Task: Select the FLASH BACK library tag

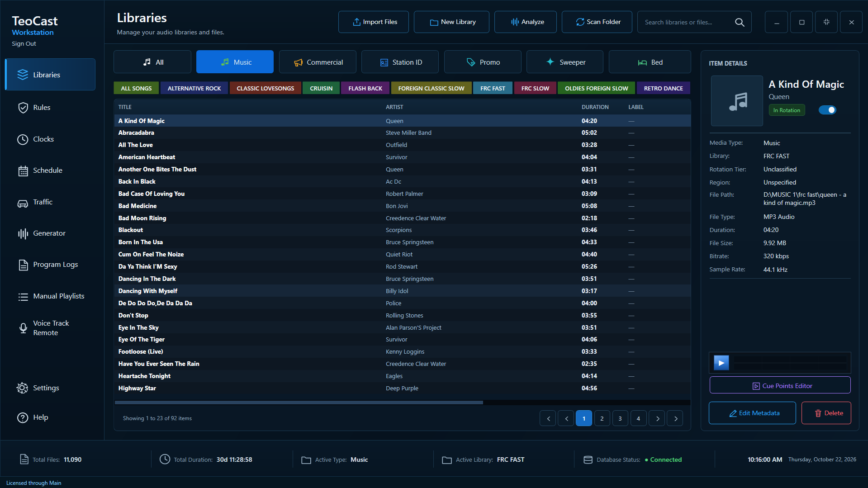Action: 365,88
